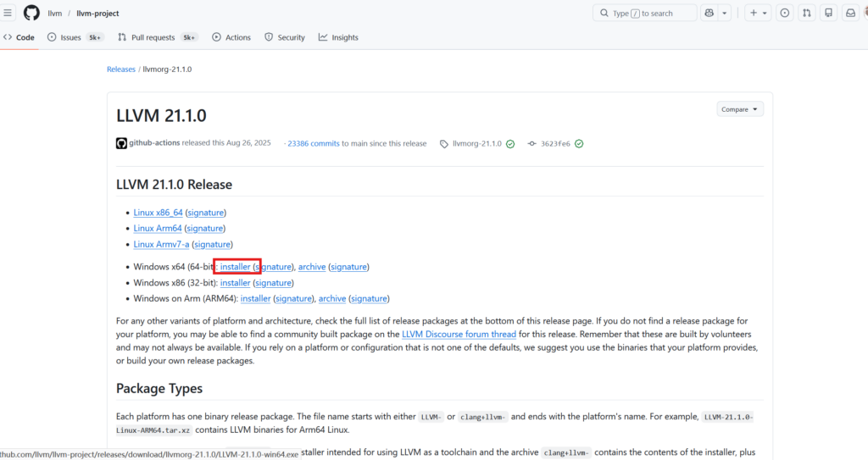Screen dimensions: 868x460
Task: Open the Compare dropdown
Action: pos(739,109)
